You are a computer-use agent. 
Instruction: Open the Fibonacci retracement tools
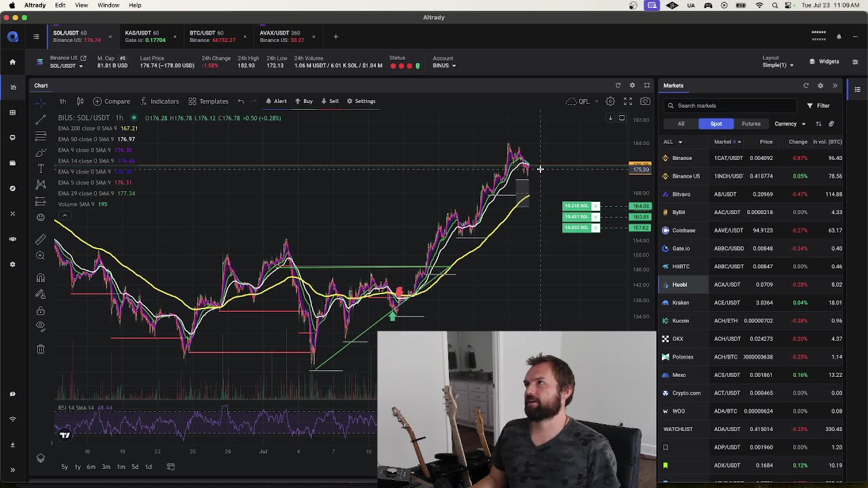[x=41, y=136]
